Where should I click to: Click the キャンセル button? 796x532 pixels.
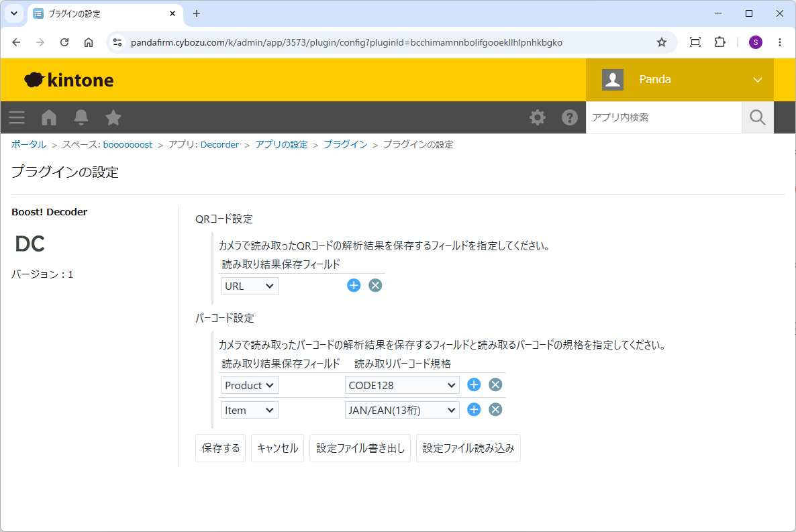277,448
